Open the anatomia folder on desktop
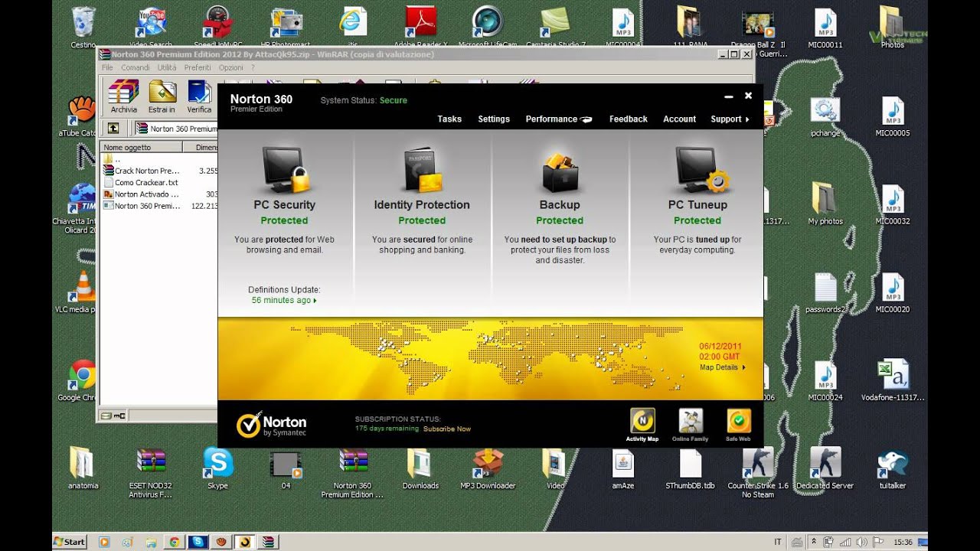 point(83,468)
